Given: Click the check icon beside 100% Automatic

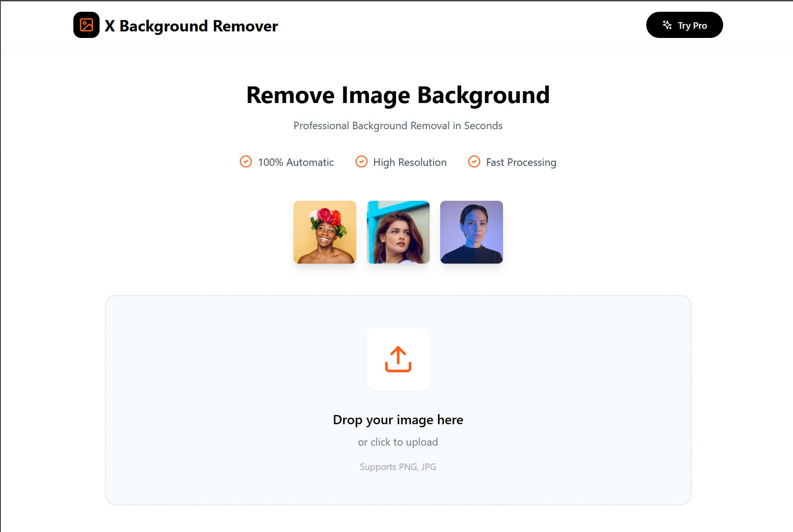Looking at the screenshot, I should point(246,162).
